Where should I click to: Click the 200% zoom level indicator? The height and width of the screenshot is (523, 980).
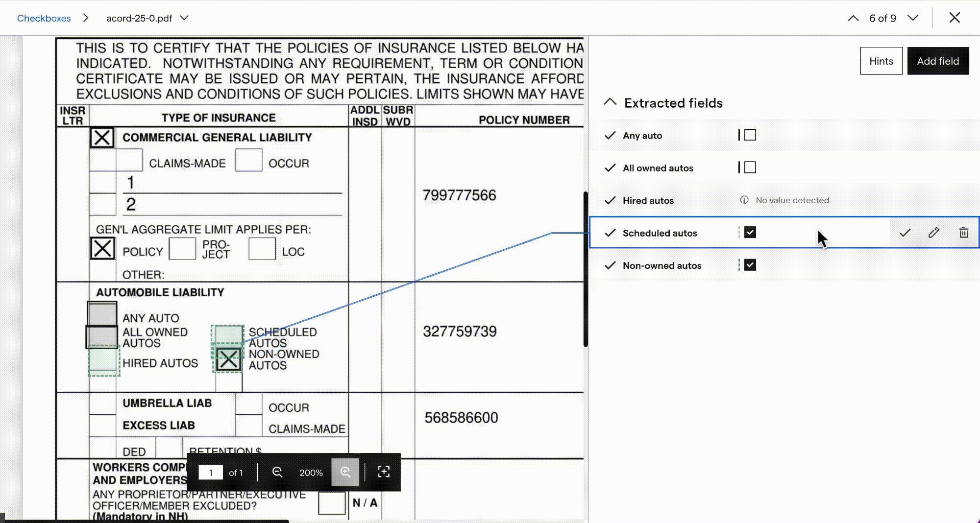point(311,473)
